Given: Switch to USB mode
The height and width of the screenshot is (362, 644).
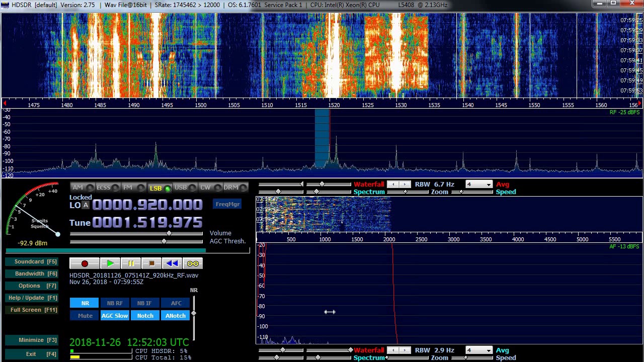Looking at the screenshot, I should tap(185, 188).
